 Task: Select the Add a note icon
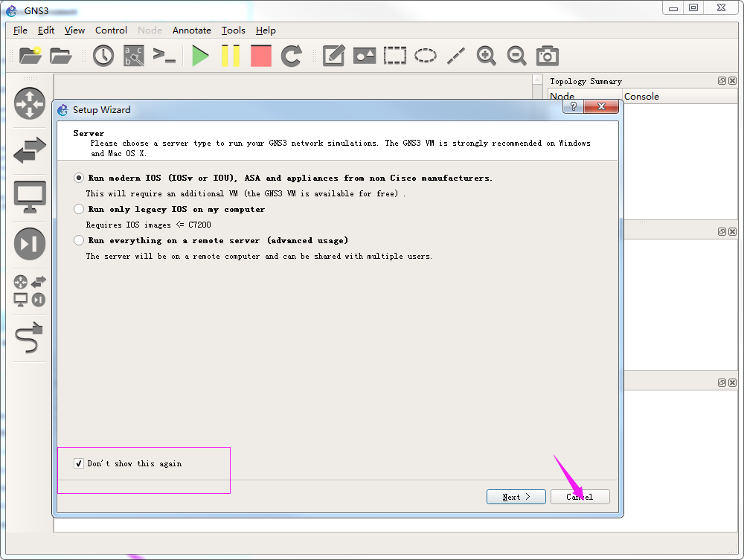[333, 56]
